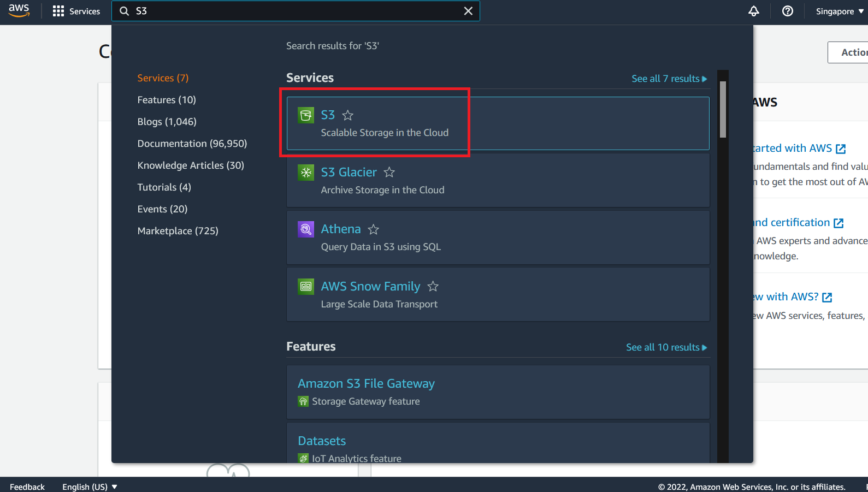Screen dimensions: 868x492
Task: Open the AWS Snow Family link
Action: [x=371, y=286]
